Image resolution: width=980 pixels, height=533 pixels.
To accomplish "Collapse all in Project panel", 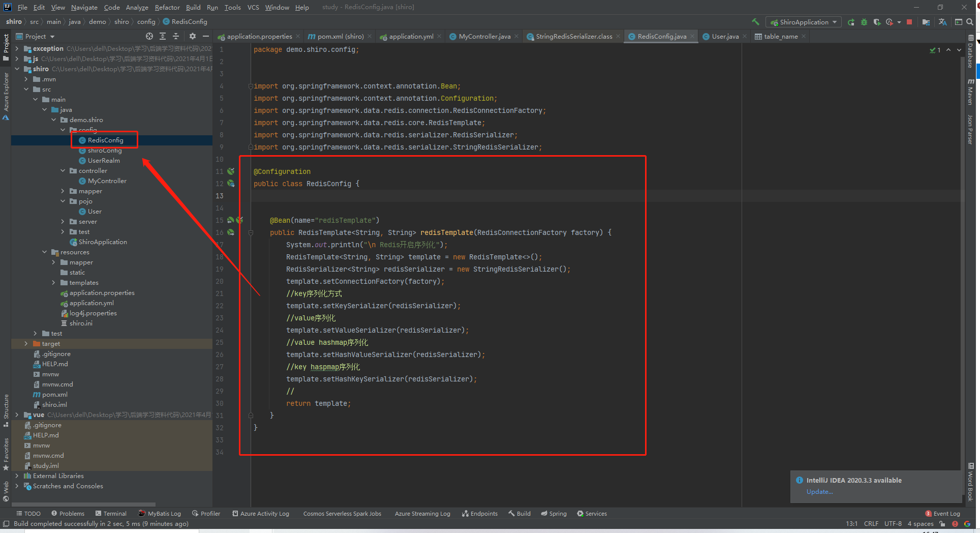I will [176, 36].
